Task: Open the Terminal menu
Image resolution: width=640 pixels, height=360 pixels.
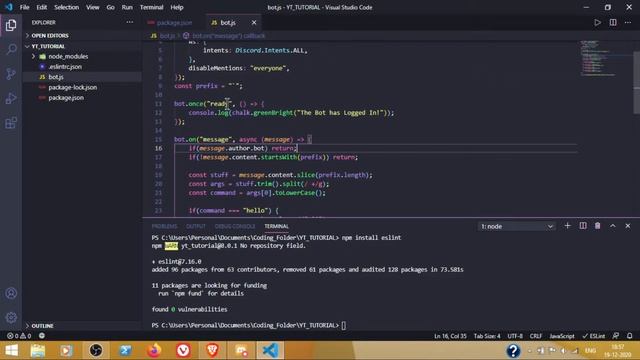Action: point(151,7)
